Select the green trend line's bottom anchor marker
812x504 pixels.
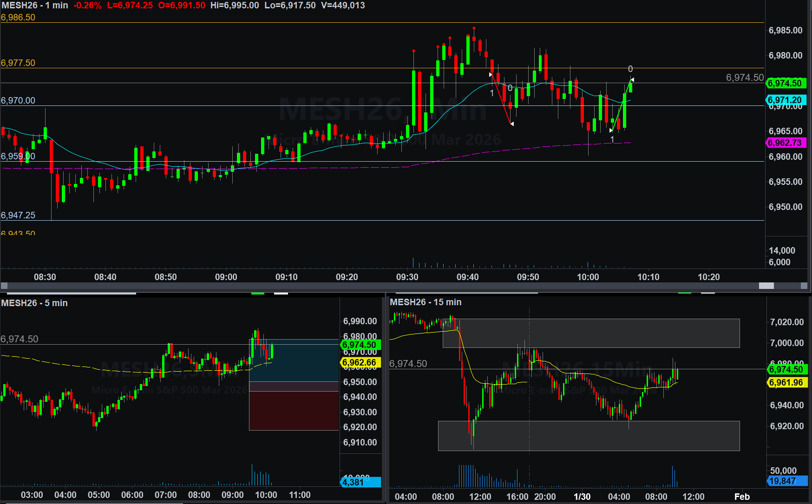tap(611, 131)
